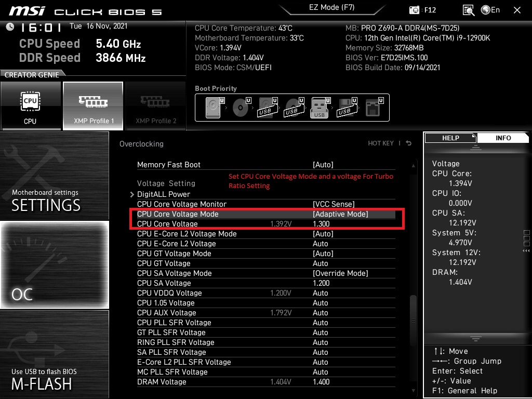Viewport: 532px width, 399px height.
Task: Close the BIOS with the X icon
Action: point(517,10)
